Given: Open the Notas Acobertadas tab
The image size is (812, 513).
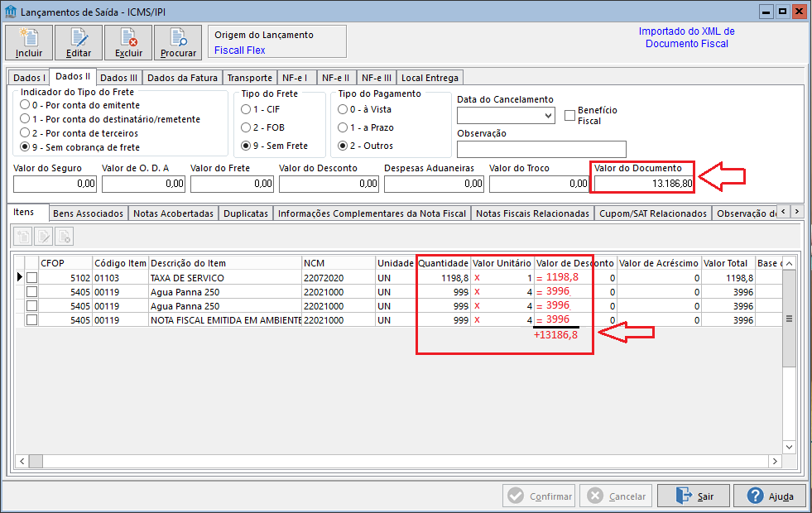Looking at the screenshot, I should 174,213.
